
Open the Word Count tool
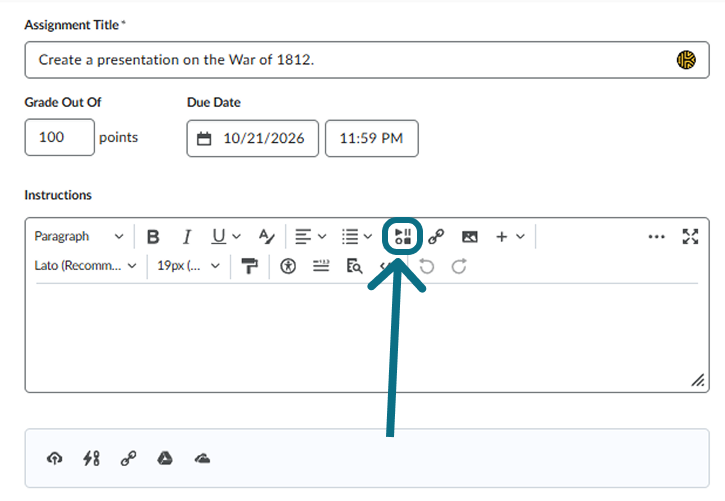pyautogui.click(x=321, y=266)
